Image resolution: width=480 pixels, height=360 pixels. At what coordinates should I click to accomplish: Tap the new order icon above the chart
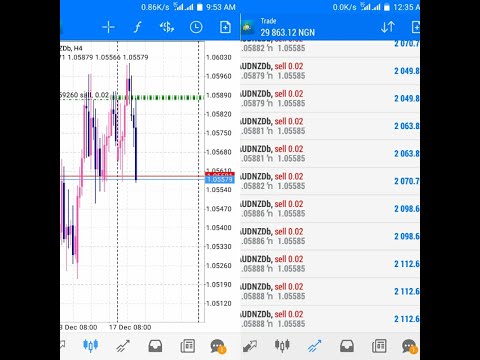(x=225, y=27)
